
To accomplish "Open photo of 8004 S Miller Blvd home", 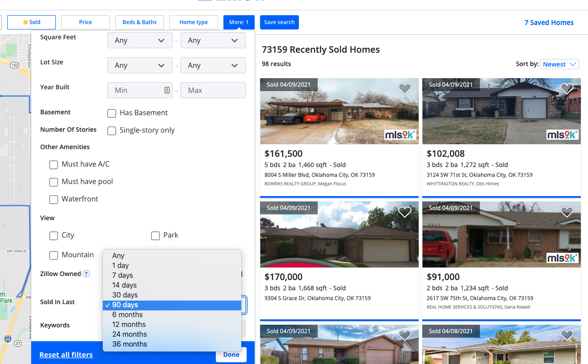I will (x=339, y=111).
